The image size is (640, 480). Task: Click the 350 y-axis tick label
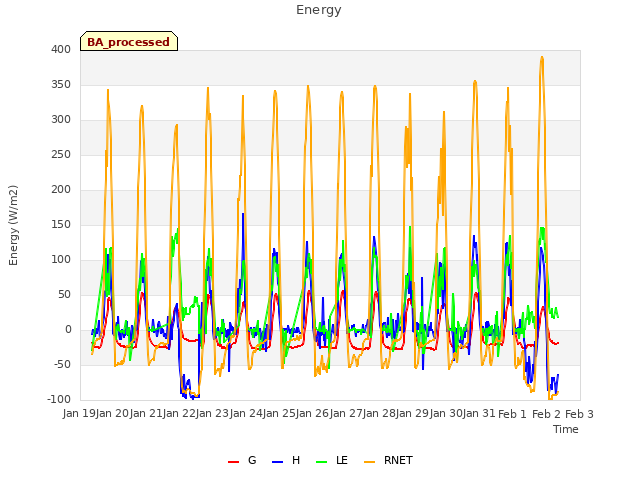tap(61, 84)
